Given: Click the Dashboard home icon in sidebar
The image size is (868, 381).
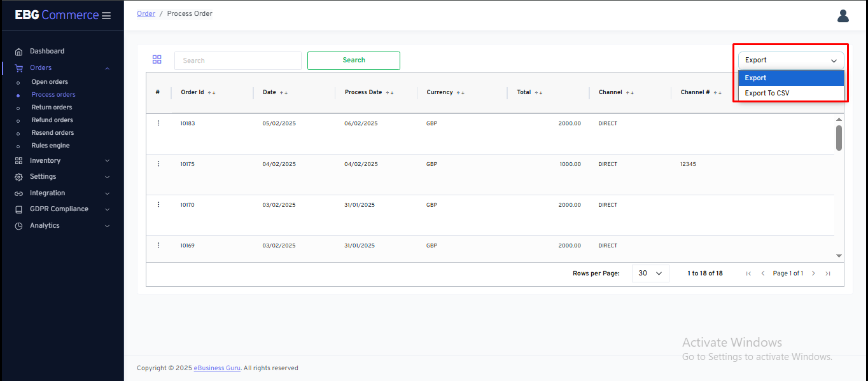Looking at the screenshot, I should coord(19,52).
